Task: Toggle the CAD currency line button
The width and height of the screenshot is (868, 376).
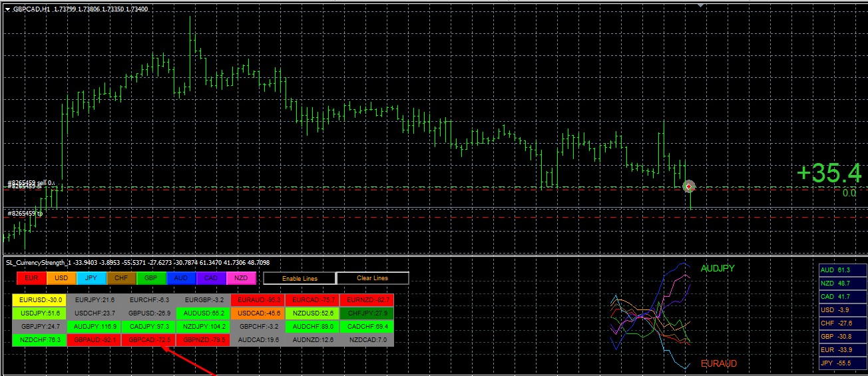Action: point(211,278)
